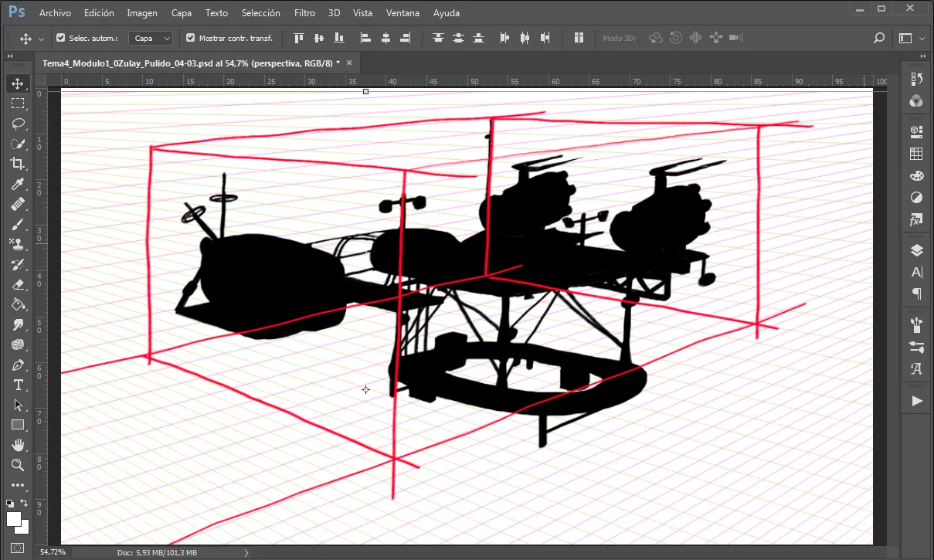Screen dimensions: 934x560
Task: Select the Spot Healing Brush tool
Action: (18, 204)
